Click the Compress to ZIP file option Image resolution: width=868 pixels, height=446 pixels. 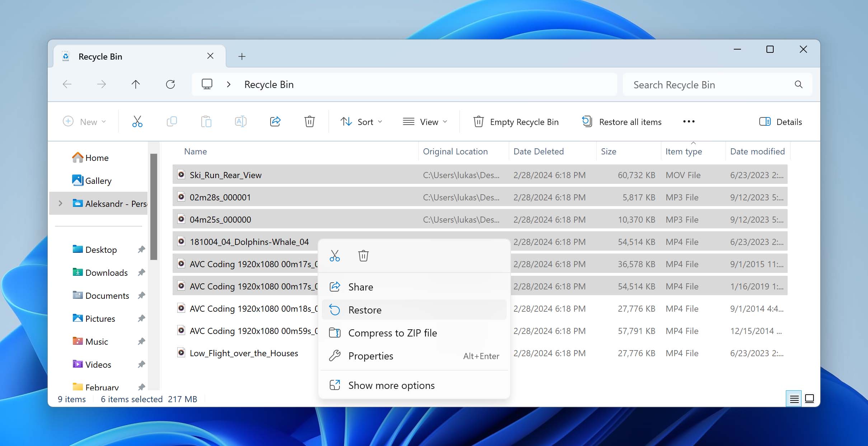click(392, 332)
